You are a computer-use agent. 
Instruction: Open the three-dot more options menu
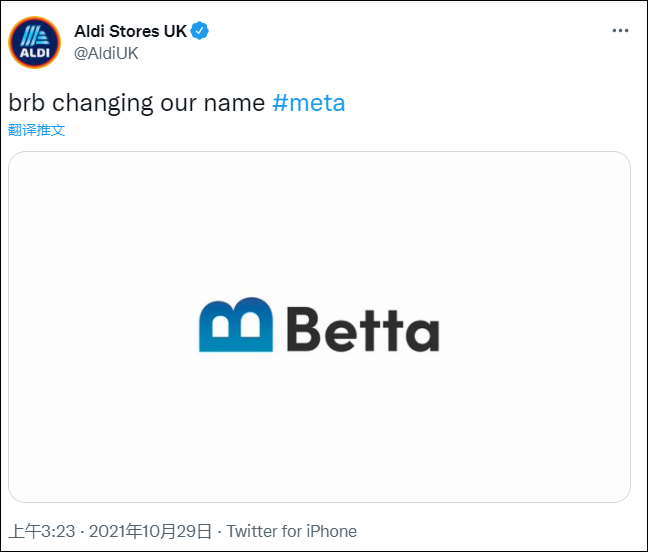click(621, 31)
